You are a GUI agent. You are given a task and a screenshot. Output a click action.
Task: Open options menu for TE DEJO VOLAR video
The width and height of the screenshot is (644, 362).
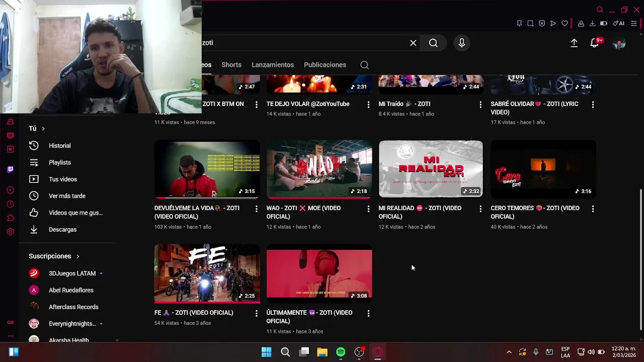[x=368, y=105]
